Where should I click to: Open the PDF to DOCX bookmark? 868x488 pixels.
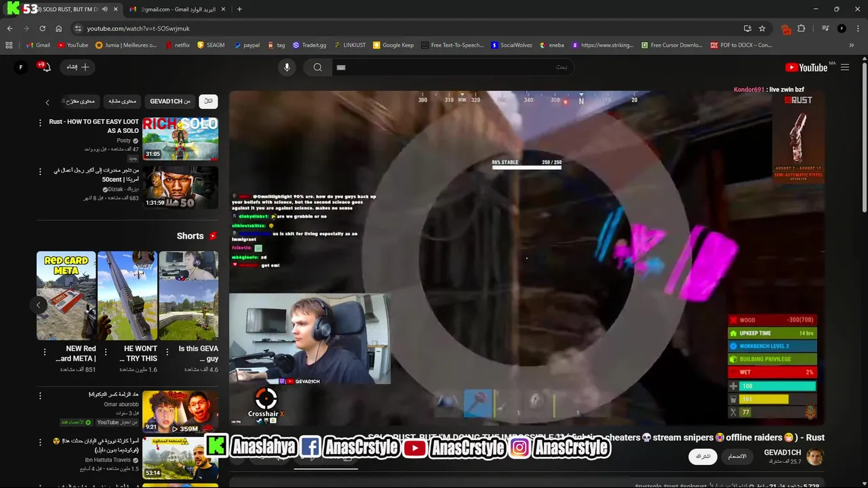pyautogui.click(x=741, y=45)
